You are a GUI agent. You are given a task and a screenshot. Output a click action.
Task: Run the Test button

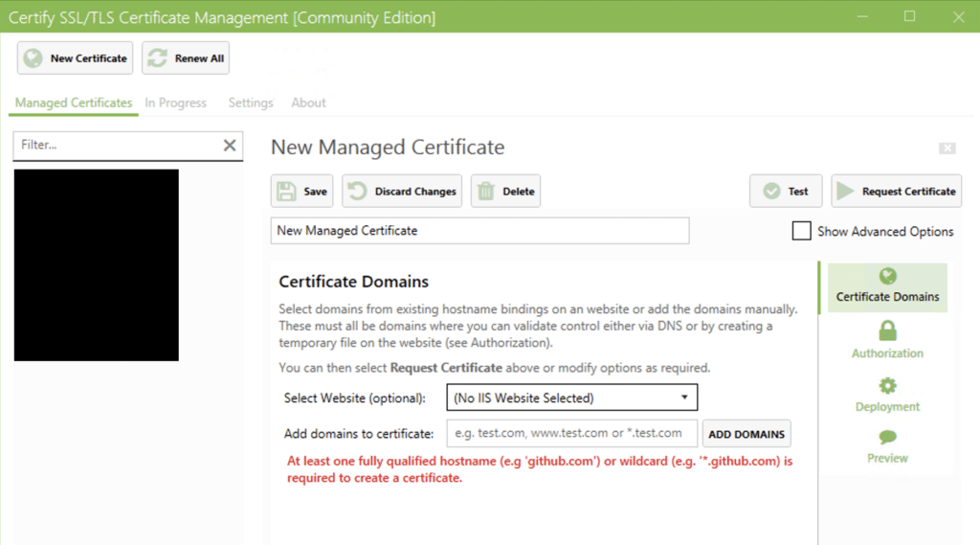(x=786, y=191)
